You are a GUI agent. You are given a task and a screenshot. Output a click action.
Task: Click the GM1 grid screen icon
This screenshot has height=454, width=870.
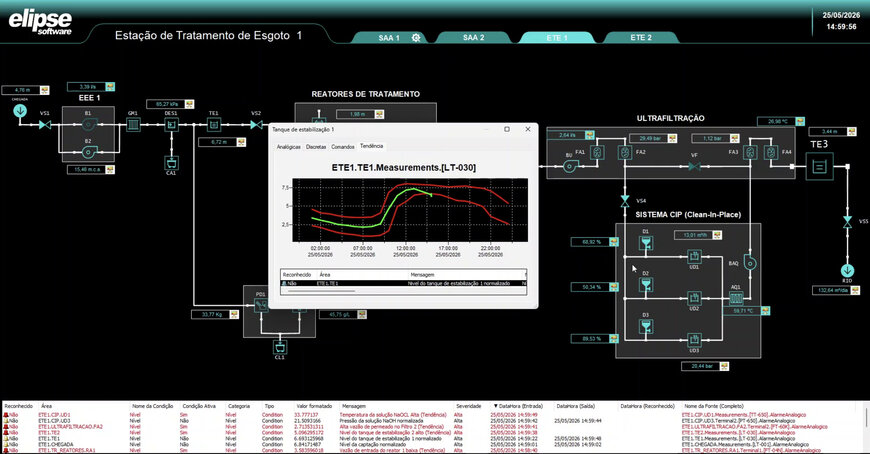tap(133, 125)
